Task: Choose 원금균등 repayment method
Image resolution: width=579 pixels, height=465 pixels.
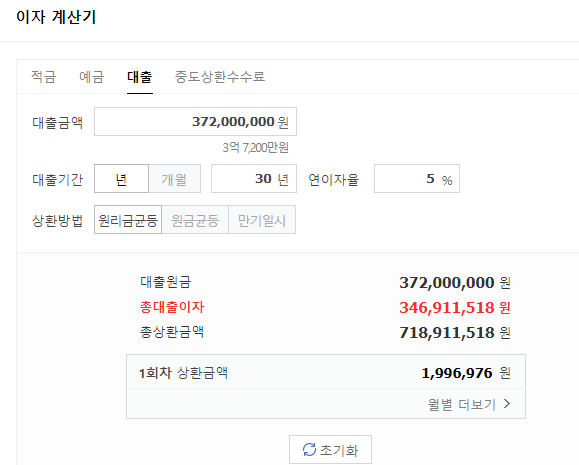Action: click(x=195, y=220)
